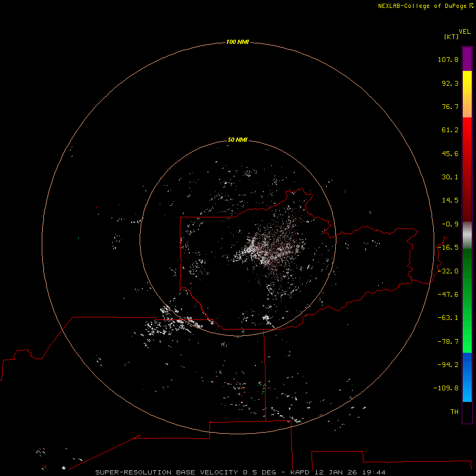Viewport: 476px width, 476px height.
Task: Click the 92.3 velocity scale value
Action: [x=450, y=83]
